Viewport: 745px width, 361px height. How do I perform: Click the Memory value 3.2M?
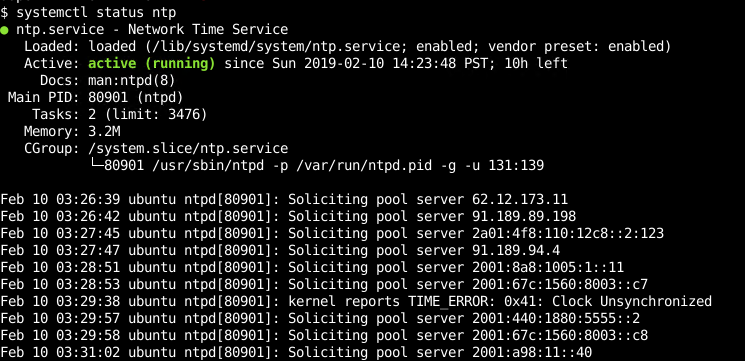point(104,132)
